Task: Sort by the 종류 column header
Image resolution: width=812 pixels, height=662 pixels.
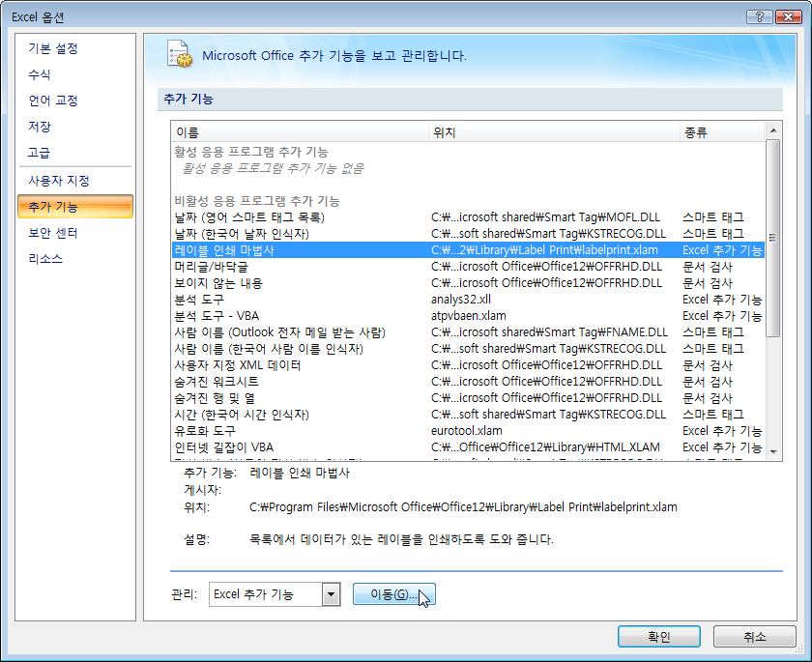Action: (721, 132)
